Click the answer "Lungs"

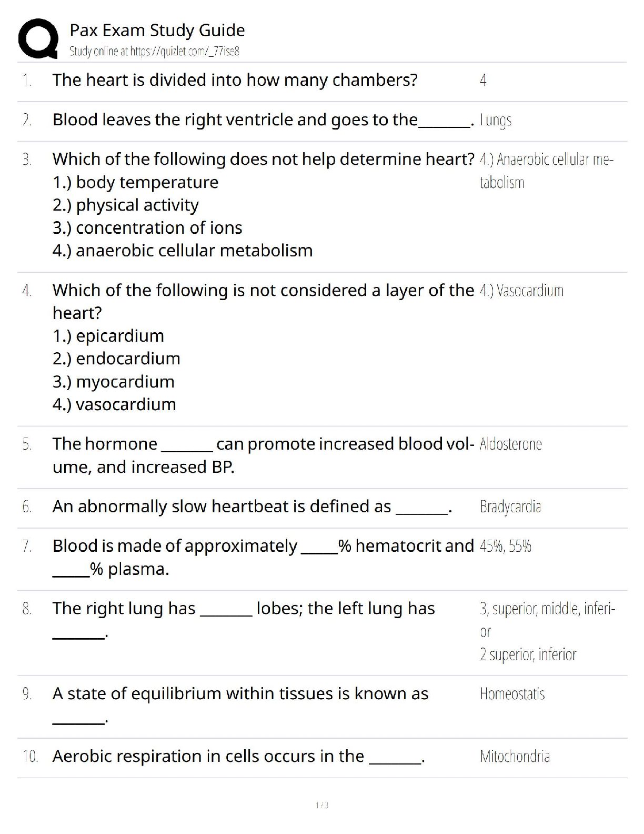pos(496,120)
